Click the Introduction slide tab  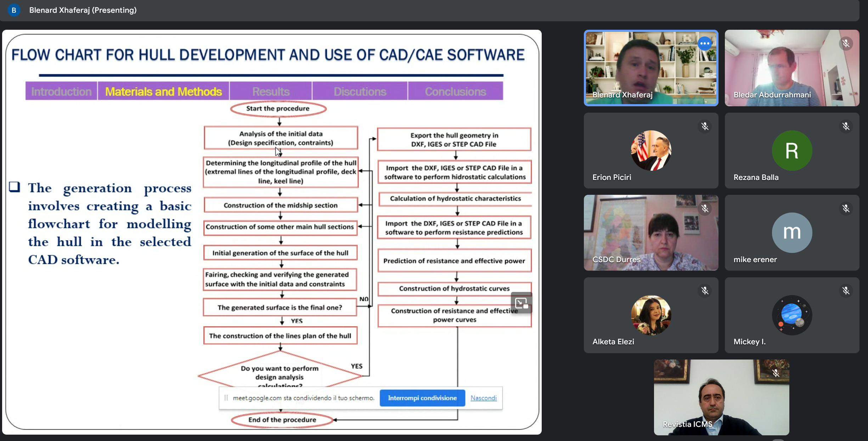click(x=61, y=91)
